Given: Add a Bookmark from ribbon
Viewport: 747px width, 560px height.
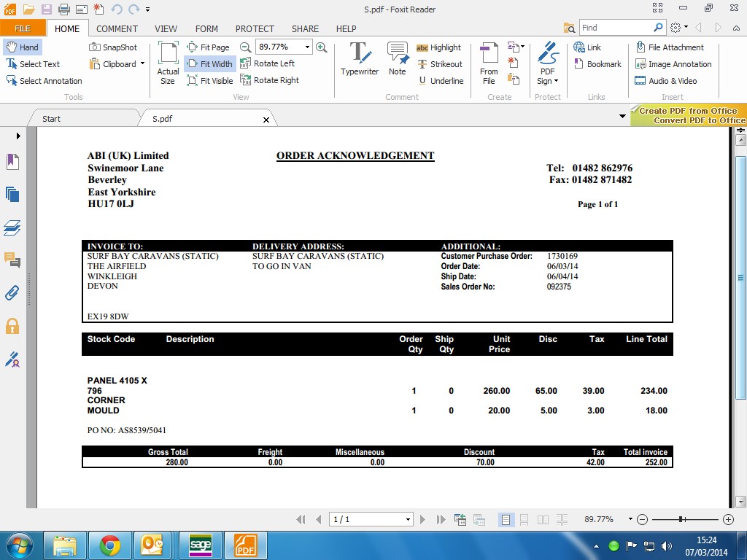Looking at the screenshot, I should (597, 64).
